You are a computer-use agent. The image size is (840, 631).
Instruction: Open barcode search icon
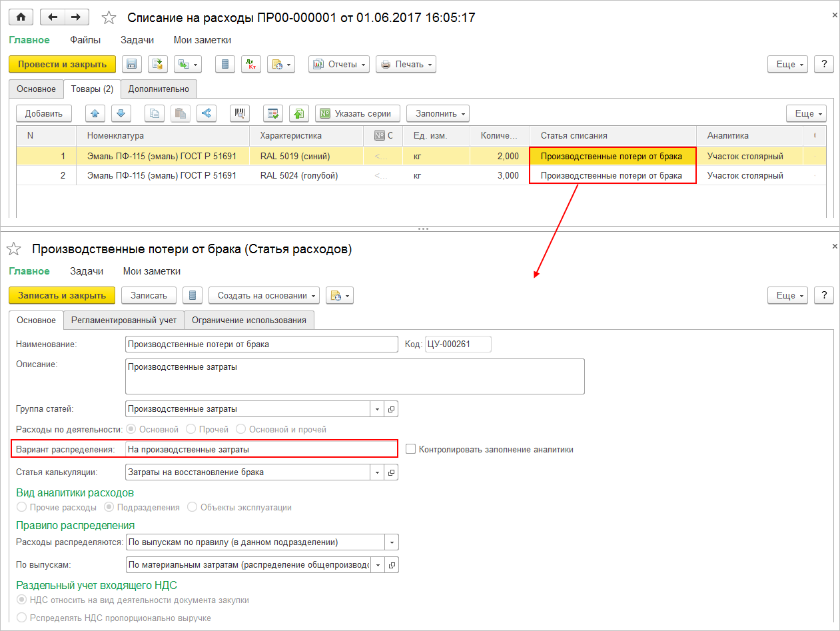pos(240,113)
